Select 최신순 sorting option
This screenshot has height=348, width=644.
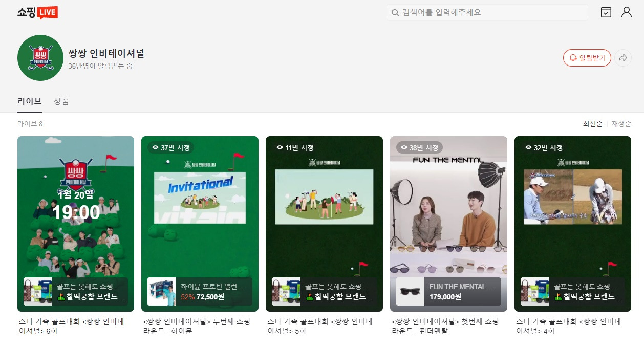pos(592,123)
